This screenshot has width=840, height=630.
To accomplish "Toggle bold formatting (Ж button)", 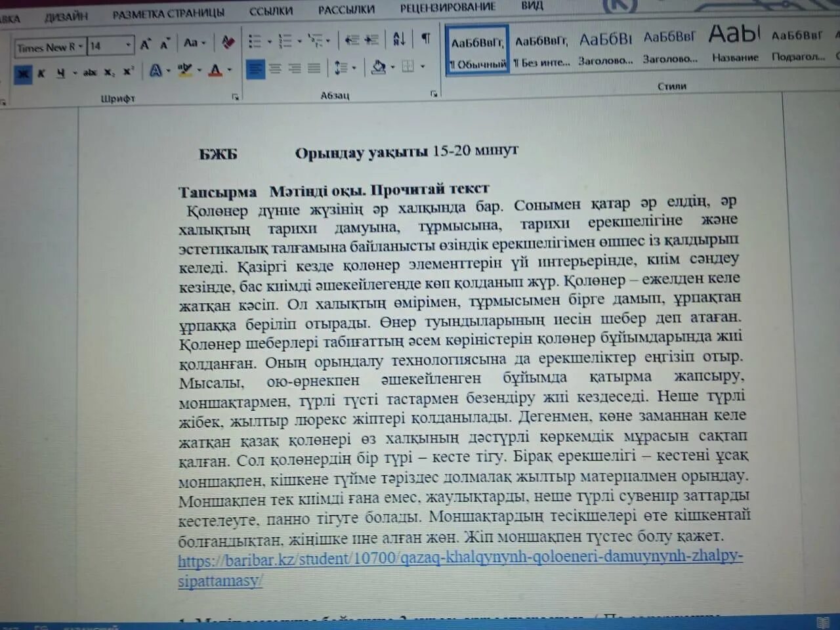I will (x=22, y=73).
